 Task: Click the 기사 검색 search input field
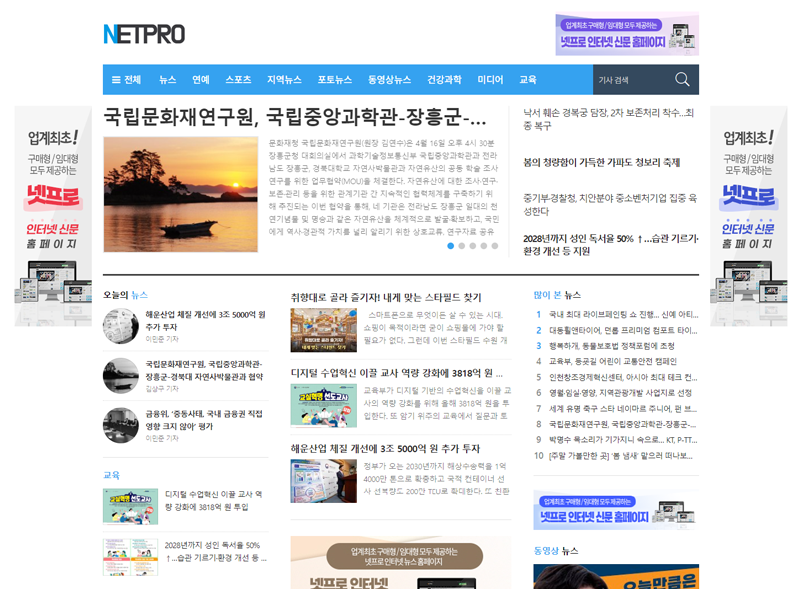coord(620,79)
